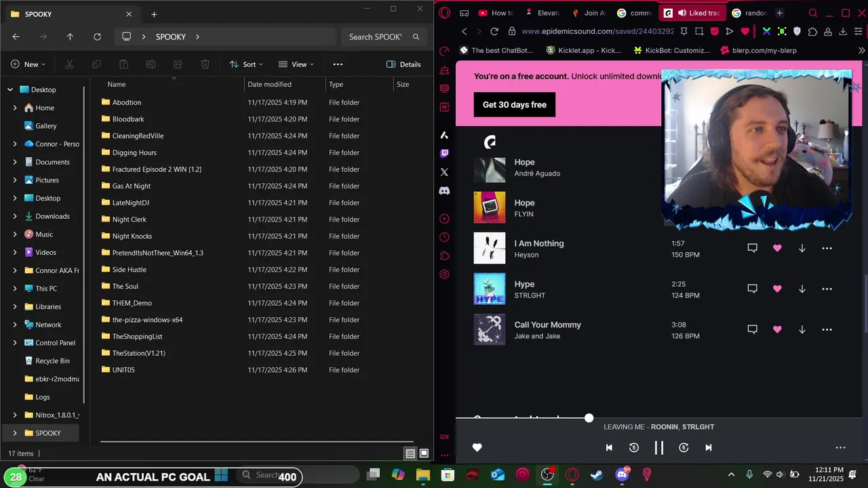Open a new tab in Opera
The width and height of the screenshot is (868, 488).
click(x=779, y=13)
